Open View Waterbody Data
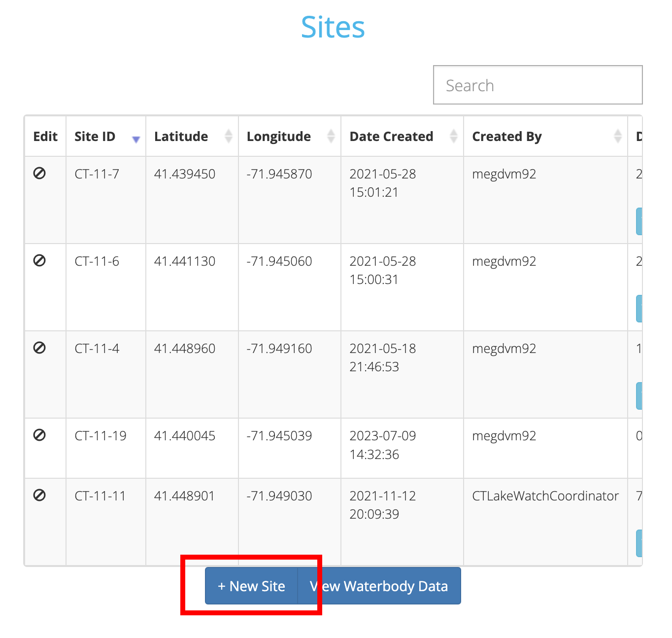Screen dimensions: 672x638 379,586
